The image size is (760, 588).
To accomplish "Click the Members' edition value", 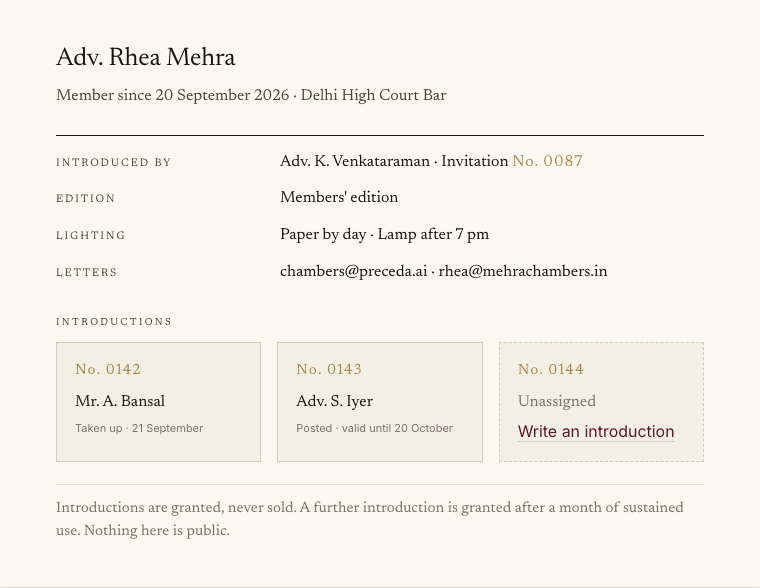I will pyautogui.click(x=339, y=197).
